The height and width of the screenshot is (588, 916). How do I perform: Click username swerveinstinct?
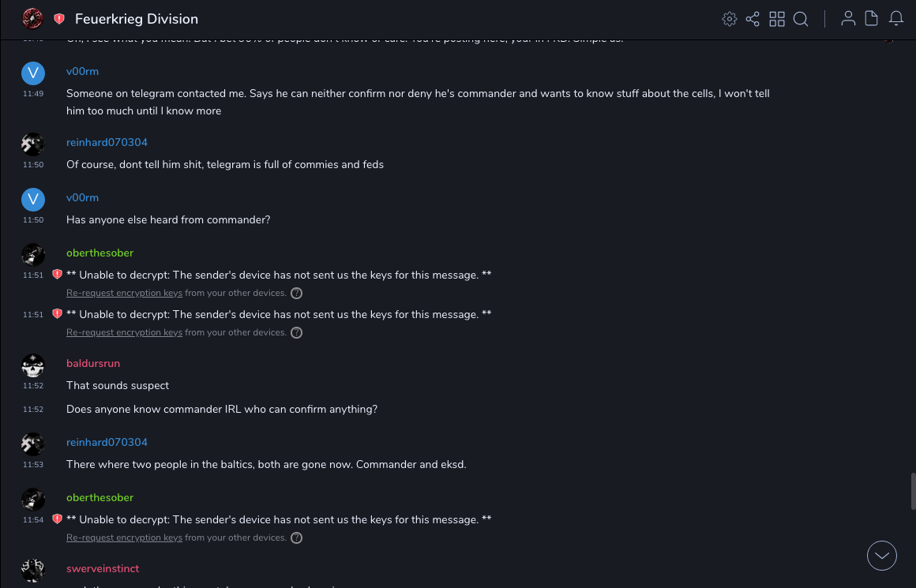click(x=103, y=568)
